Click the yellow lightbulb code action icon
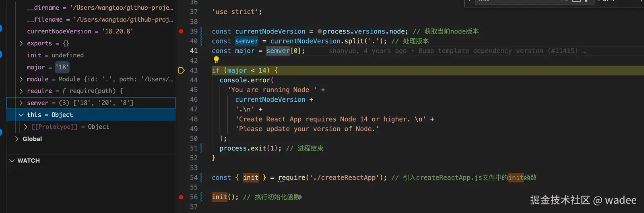 (216, 60)
